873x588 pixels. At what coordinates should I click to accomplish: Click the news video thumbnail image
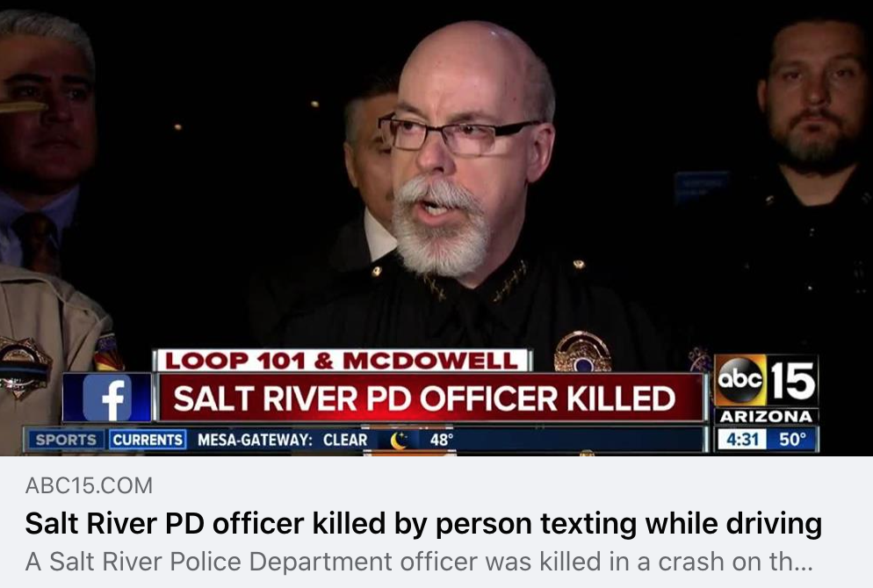(x=436, y=228)
